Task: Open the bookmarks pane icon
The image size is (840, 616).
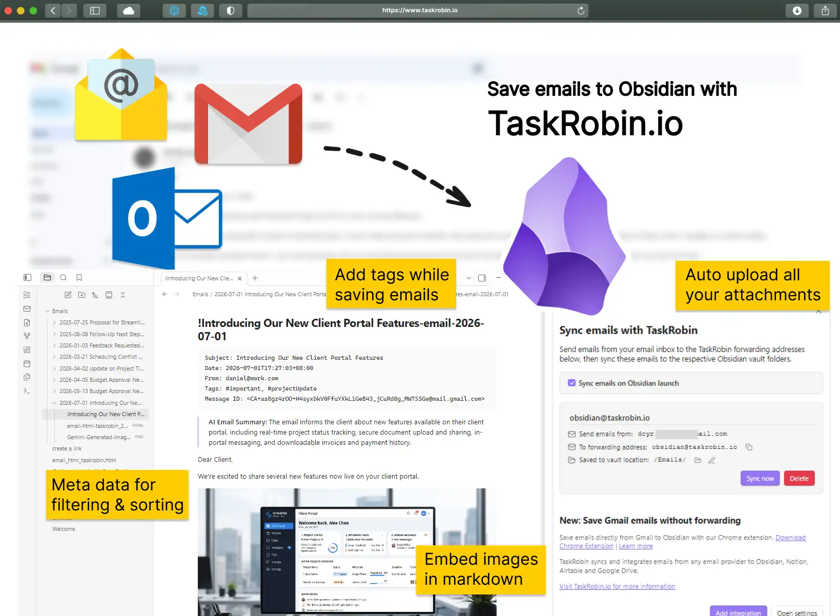Action: (79, 278)
